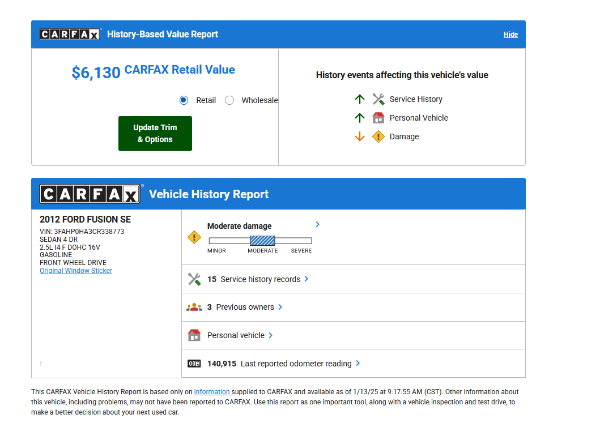Open the Original Window Sticker link
Viewport: 600px width, 427px height.
(76, 271)
